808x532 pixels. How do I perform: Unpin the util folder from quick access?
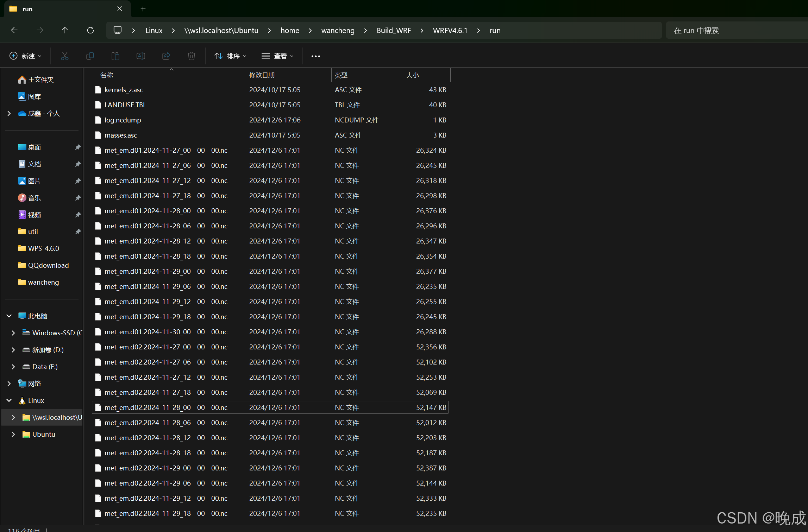click(x=78, y=232)
